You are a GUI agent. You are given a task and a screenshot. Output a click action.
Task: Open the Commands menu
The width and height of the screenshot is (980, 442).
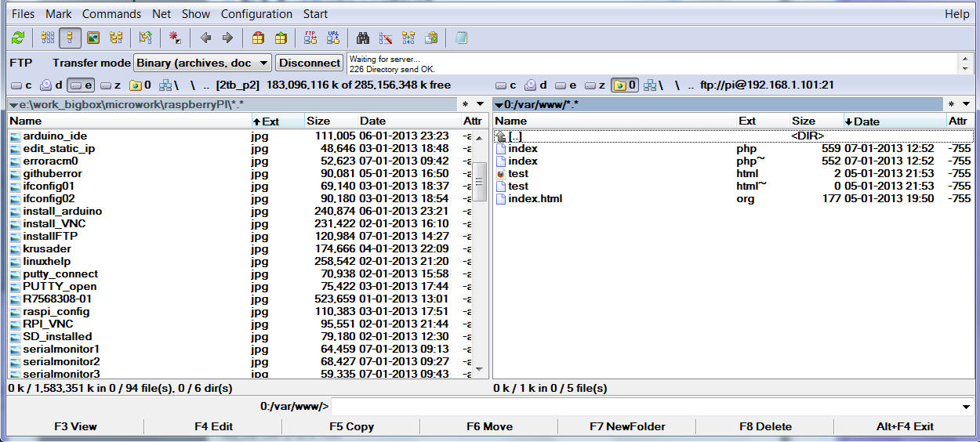tap(112, 13)
